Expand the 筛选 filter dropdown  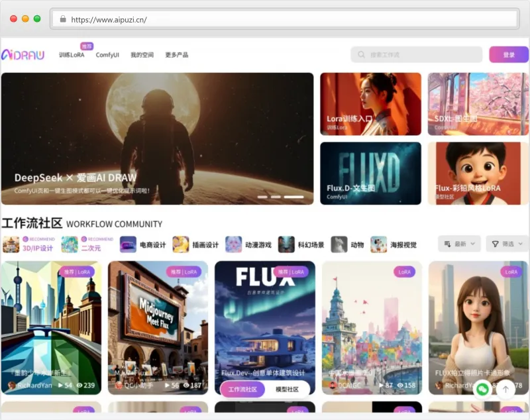[x=507, y=244]
